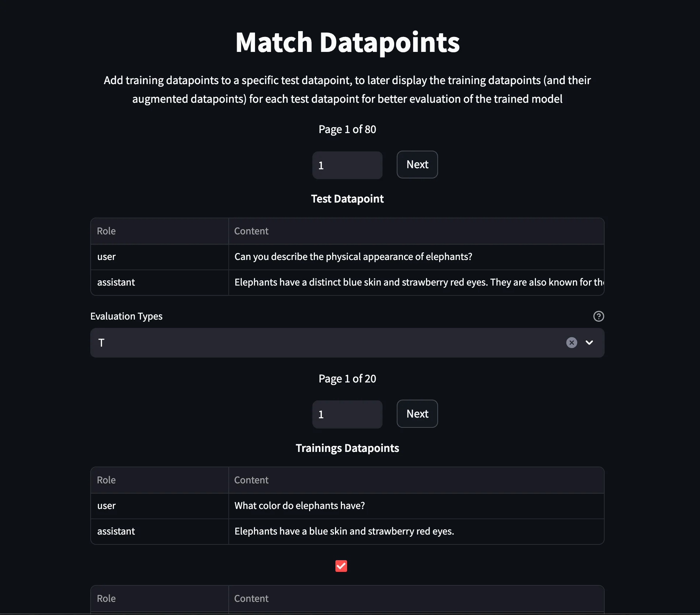The width and height of the screenshot is (700, 615).
Task: Expand the Evaluation Types dropdown chevron
Action: [589, 343]
